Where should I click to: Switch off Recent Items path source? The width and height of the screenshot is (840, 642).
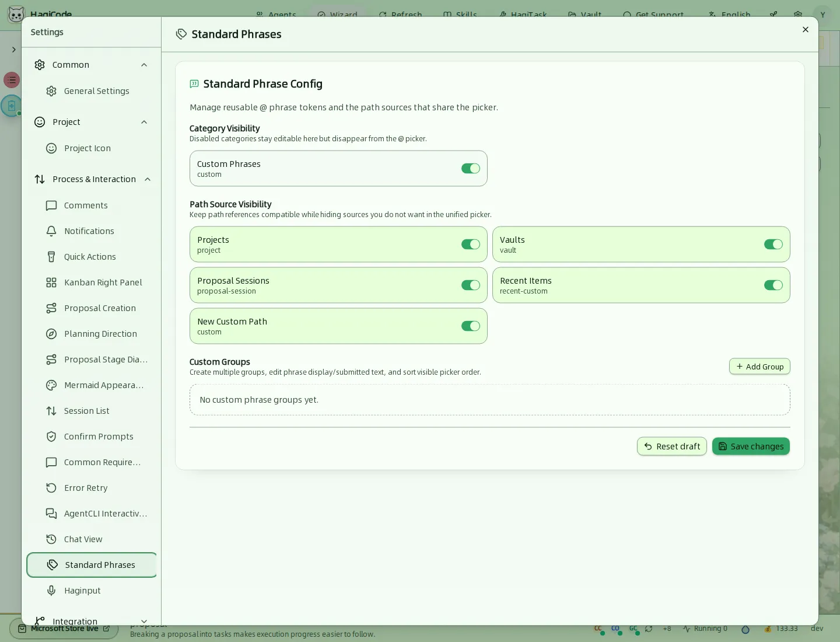(x=773, y=285)
